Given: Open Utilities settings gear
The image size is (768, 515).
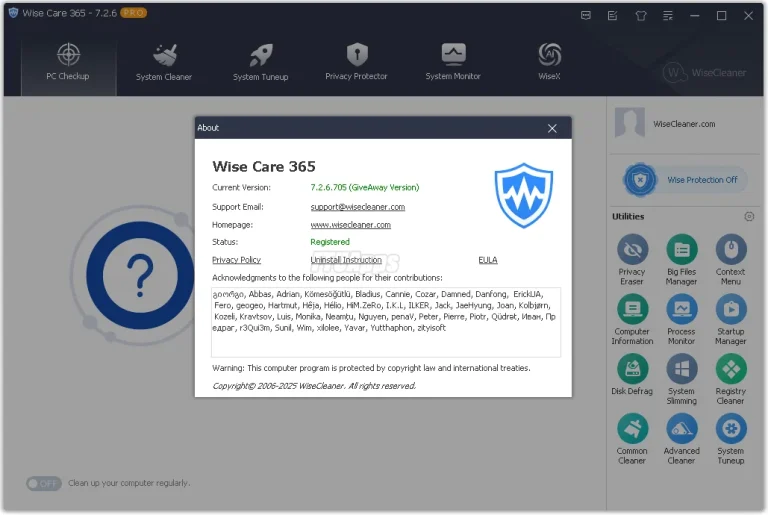Looking at the screenshot, I should [x=749, y=217].
